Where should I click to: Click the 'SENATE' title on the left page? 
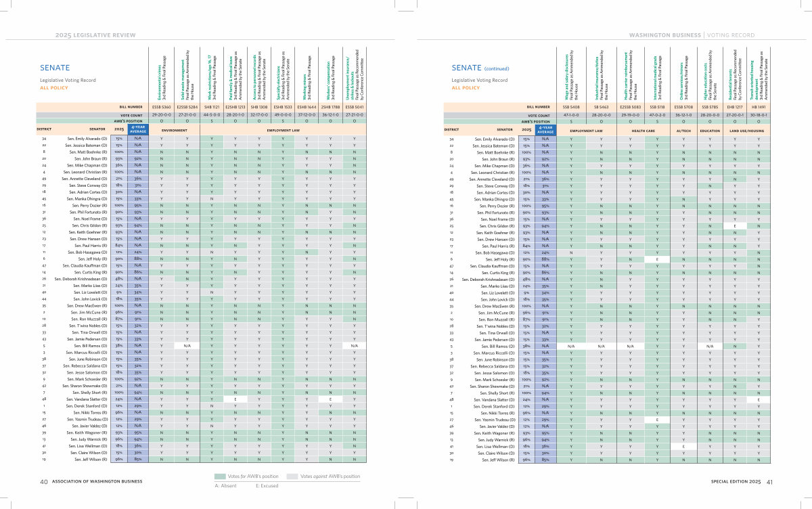tap(54, 68)
